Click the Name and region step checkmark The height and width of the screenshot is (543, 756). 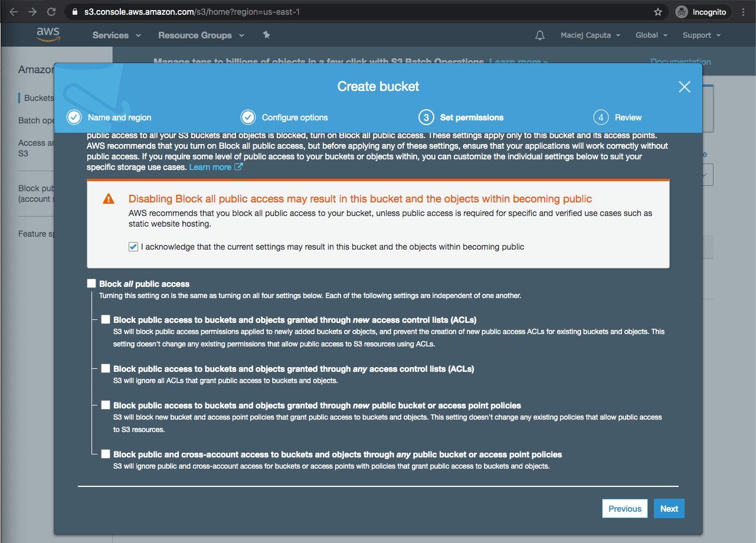click(x=74, y=117)
